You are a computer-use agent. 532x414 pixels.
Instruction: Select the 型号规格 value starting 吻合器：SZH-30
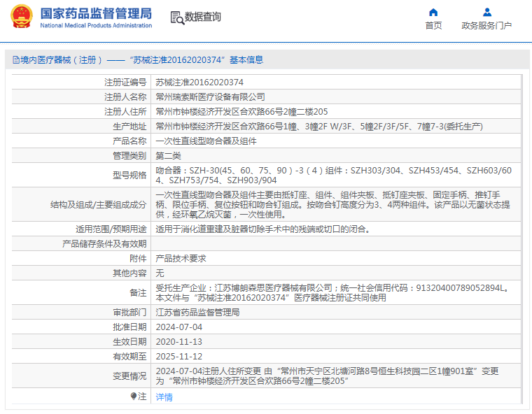333,175
